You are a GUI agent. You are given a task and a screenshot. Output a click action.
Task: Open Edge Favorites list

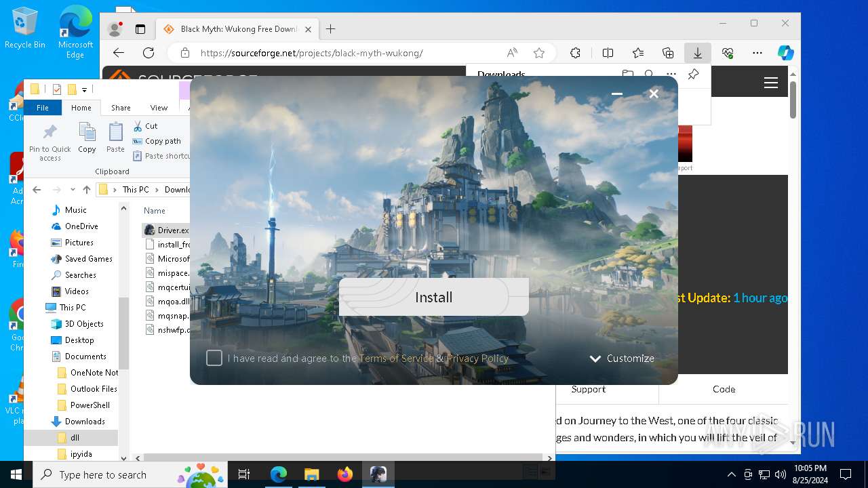click(x=638, y=53)
